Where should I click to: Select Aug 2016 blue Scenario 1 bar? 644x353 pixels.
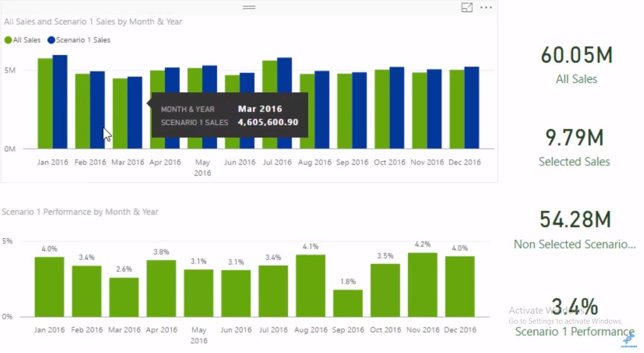point(322,110)
